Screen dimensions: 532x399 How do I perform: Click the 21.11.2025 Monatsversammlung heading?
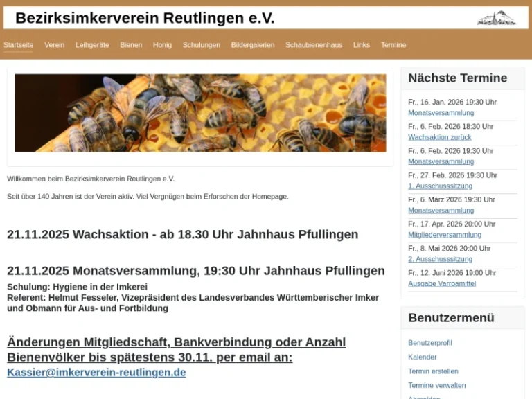(196, 271)
